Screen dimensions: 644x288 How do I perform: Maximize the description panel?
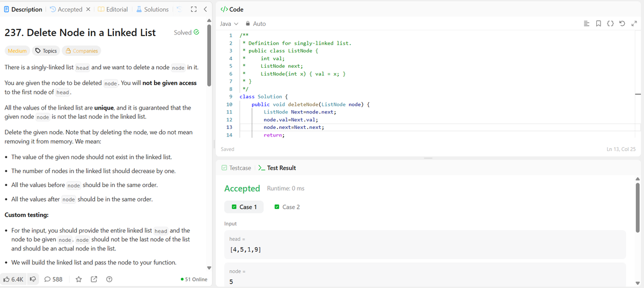pos(194,9)
